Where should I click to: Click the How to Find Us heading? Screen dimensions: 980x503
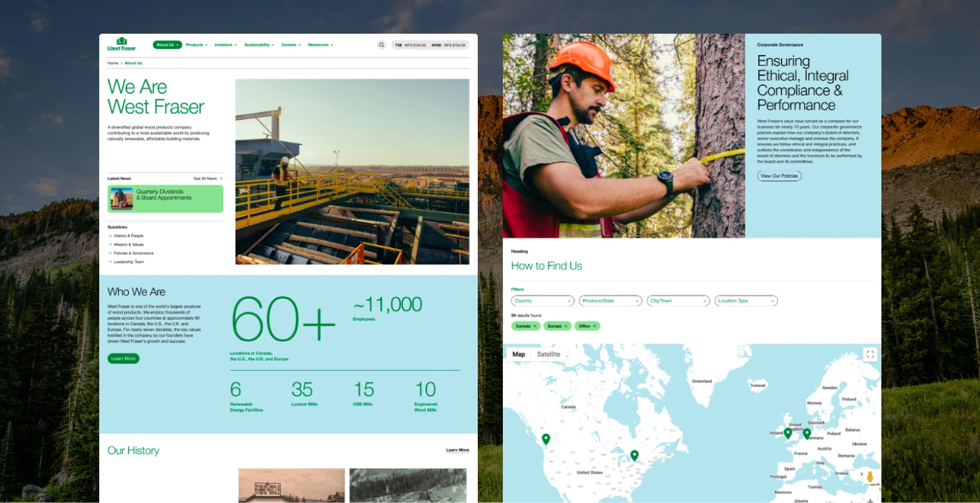546,266
